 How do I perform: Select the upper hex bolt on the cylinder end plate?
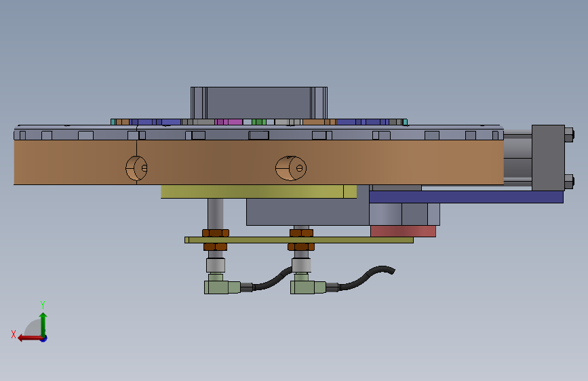click(569, 135)
